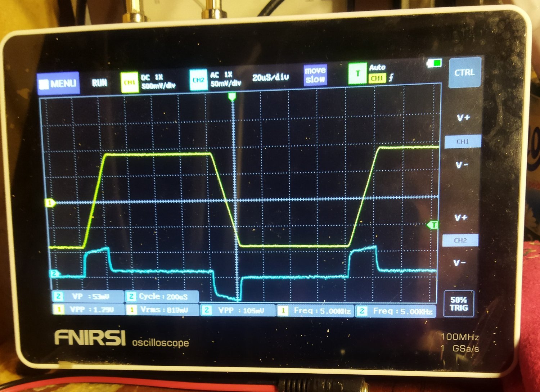Tap the 50% TRIG button
The height and width of the screenshot is (392, 540).
click(459, 304)
